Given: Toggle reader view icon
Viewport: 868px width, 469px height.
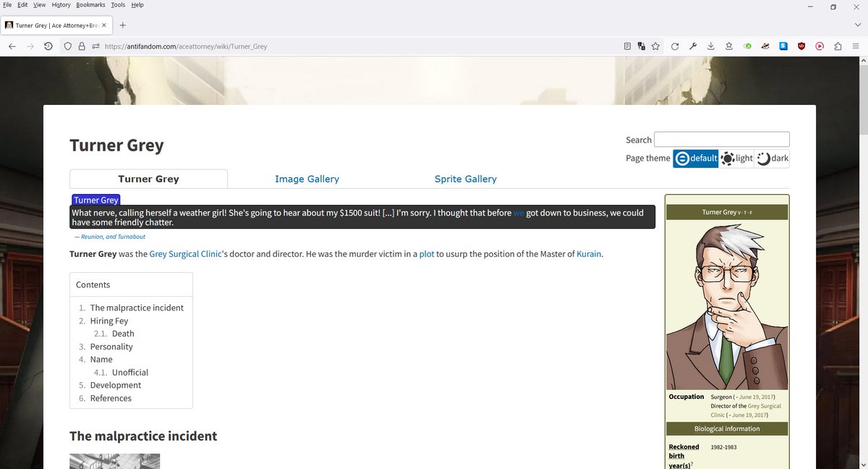Looking at the screenshot, I should [x=627, y=46].
